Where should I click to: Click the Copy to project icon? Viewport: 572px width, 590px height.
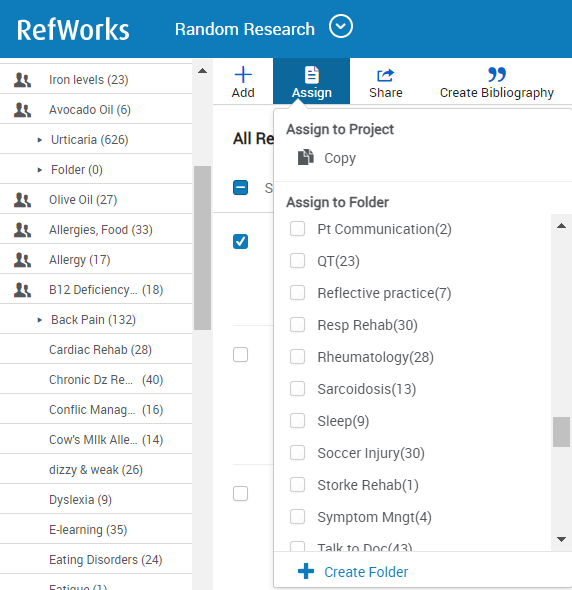306,157
